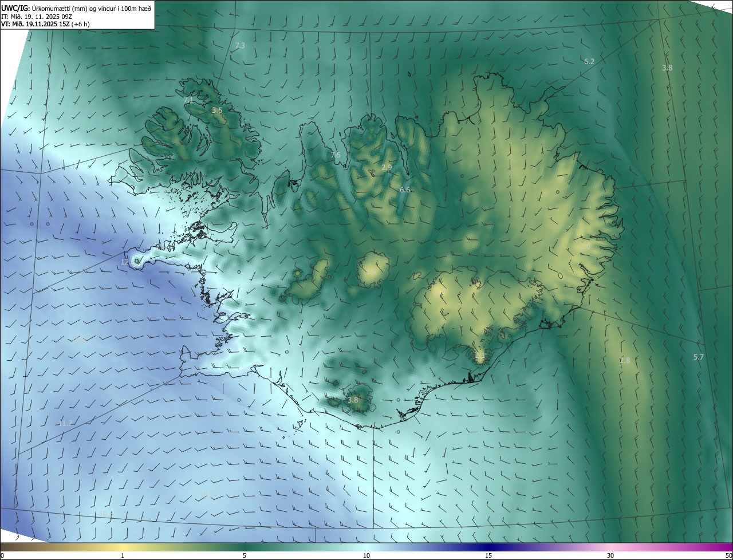Click the 5.7 value label on the map
Viewport: 733px width, 560px height.
(x=699, y=357)
